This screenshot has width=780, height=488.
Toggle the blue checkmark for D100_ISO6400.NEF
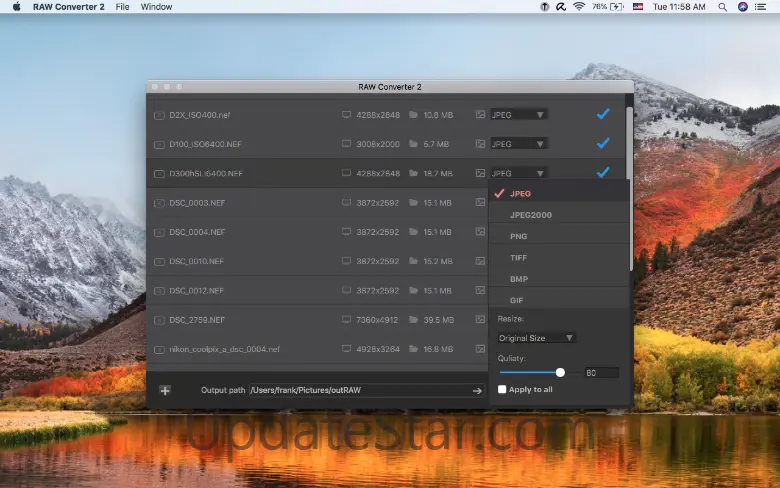(602, 143)
